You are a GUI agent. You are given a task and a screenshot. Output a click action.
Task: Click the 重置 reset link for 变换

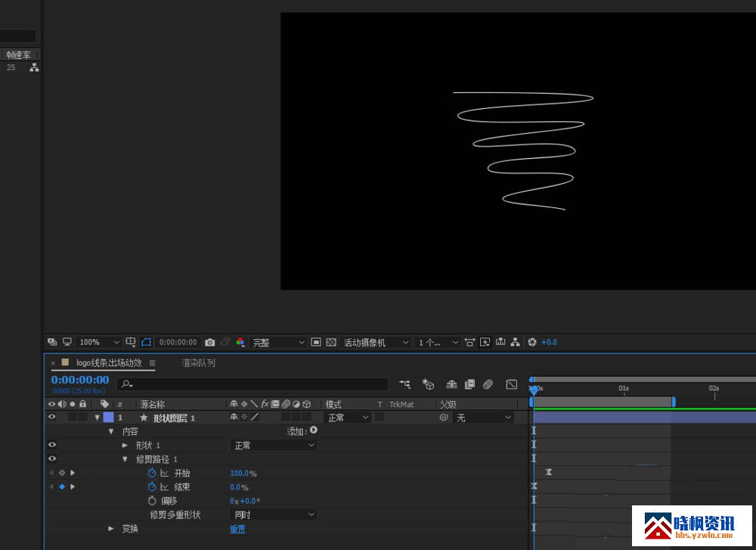coord(237,530)
